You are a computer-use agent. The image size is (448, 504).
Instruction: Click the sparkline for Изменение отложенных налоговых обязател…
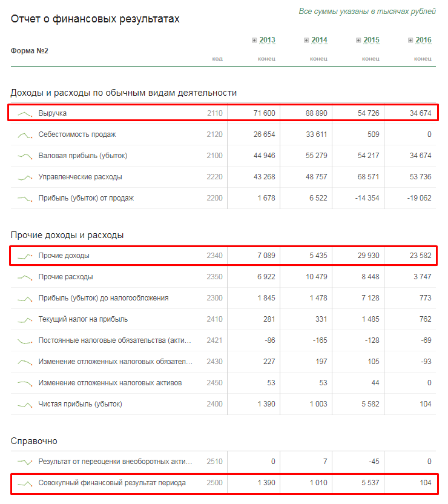click(x=25, y=362)
